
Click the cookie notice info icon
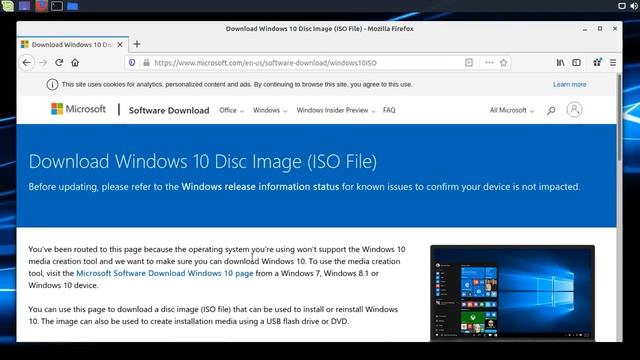tap(52, 84)
